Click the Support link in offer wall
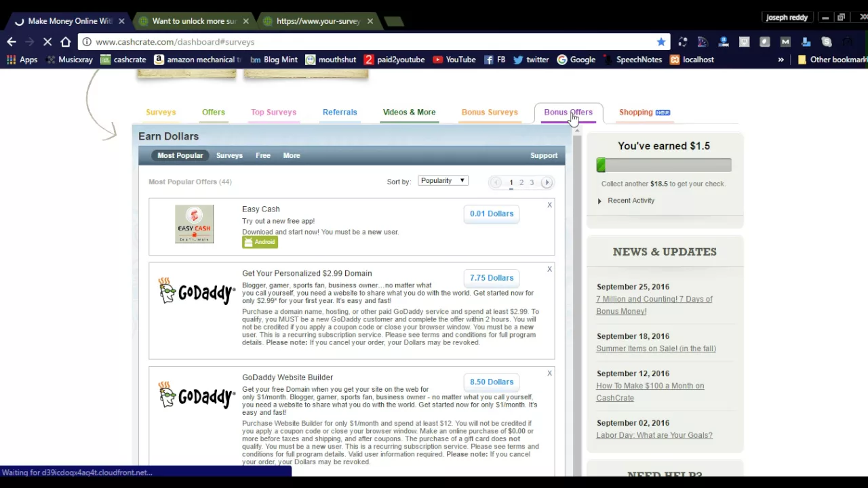868x488 pixels. [x=544, y=156]
